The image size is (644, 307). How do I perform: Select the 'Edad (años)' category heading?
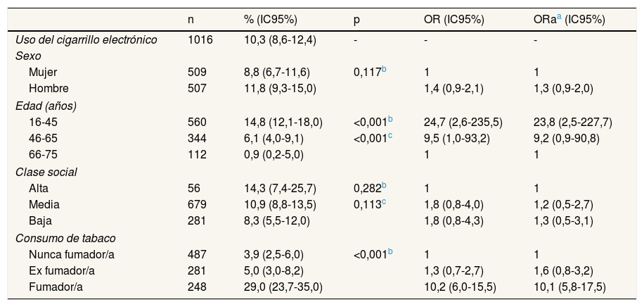point(46,106)
